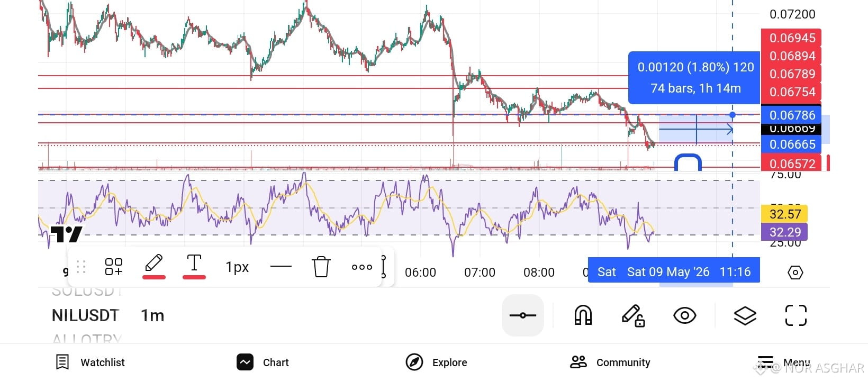Image resolution: width=868 pixels, height=381 pixels.
Task: Select the line color pencil tool
Action: pos(154,266)
